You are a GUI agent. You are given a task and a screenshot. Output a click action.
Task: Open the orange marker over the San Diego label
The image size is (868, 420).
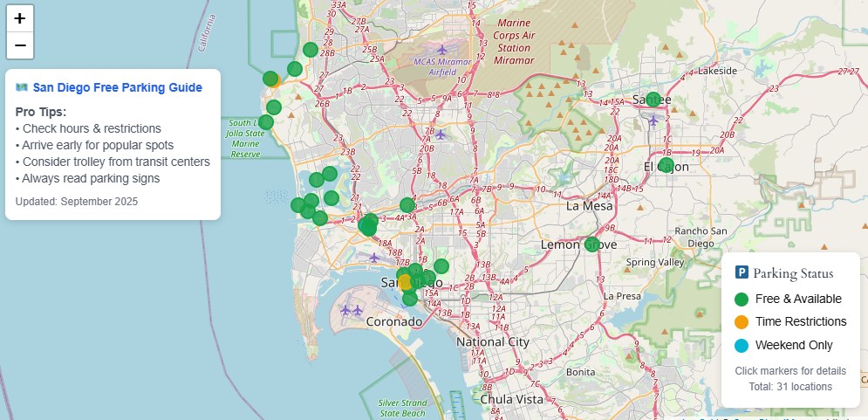tap(406, 282)
